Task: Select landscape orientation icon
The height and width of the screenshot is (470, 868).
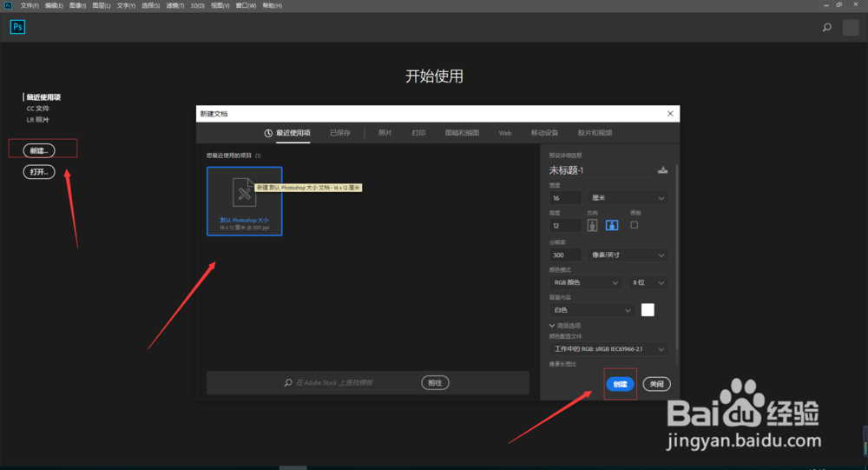Action: point(612,225)
